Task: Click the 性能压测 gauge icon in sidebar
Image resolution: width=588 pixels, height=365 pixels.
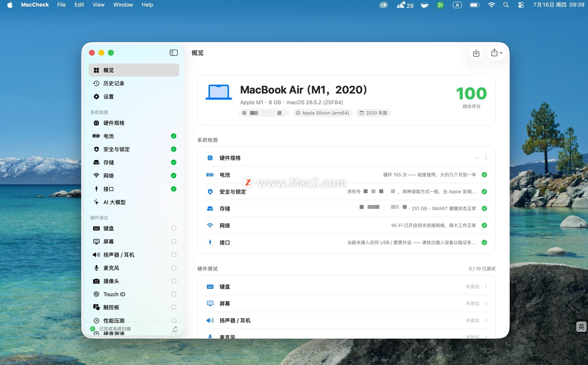Action: (x=96, y=321)
